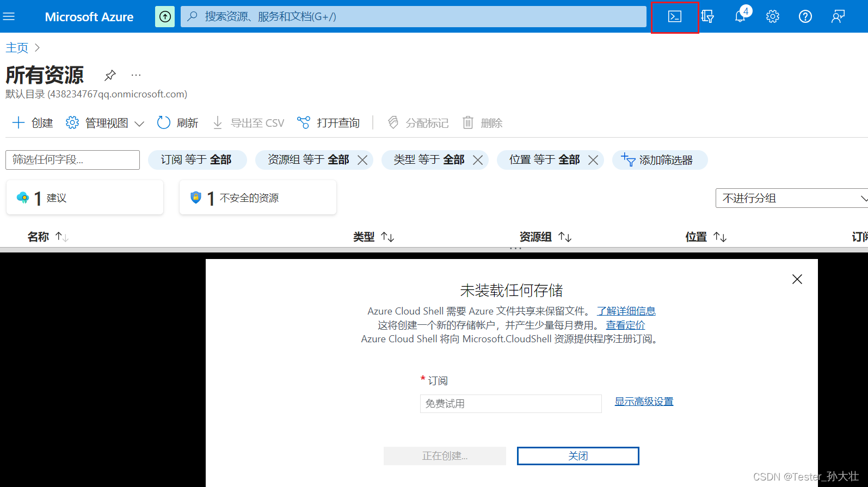Open the hamburger portal menu
The width and height of the screenshot is (868, 487).
coord(9,16)
